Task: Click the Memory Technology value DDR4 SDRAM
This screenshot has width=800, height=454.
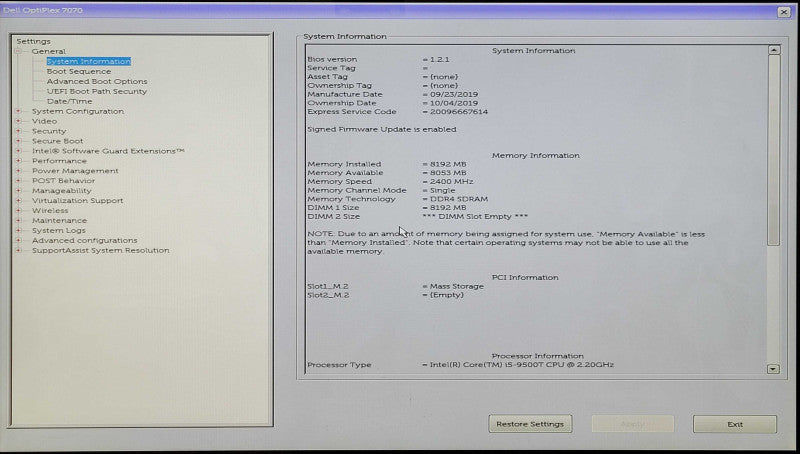Action: pos(459,199)
